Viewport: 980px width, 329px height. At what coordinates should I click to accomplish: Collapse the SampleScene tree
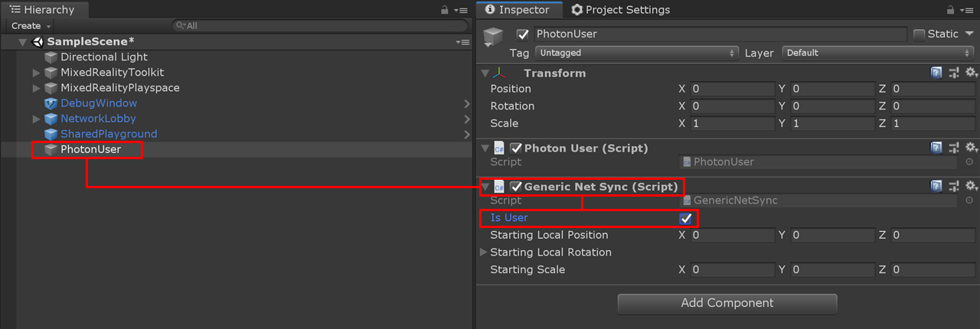[23, 41]
